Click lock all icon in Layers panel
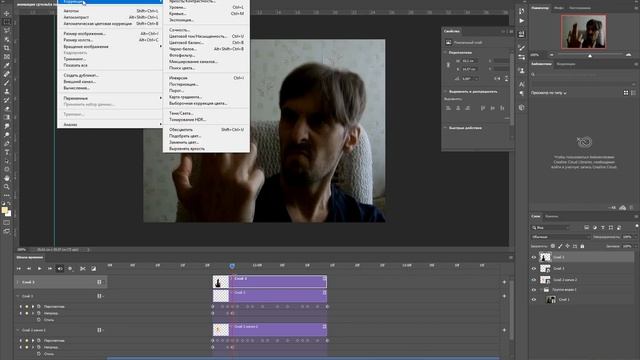 coord(582,246)
